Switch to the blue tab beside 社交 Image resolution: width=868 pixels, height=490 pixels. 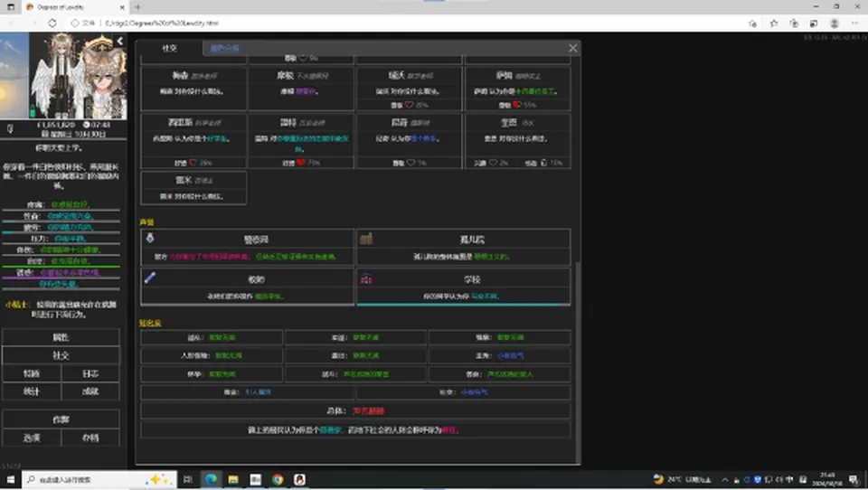(x=225, y=48)
